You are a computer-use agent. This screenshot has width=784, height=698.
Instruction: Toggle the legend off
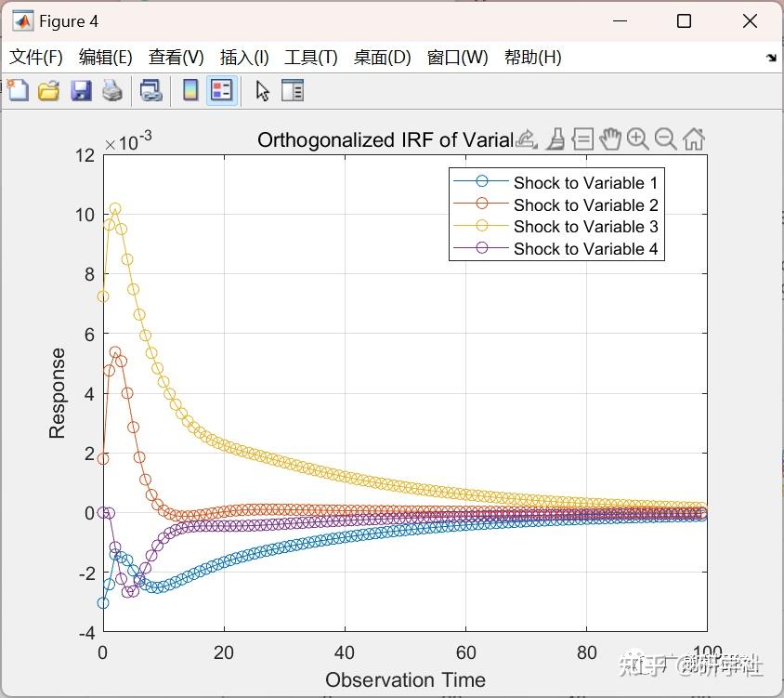coord(220,90)
